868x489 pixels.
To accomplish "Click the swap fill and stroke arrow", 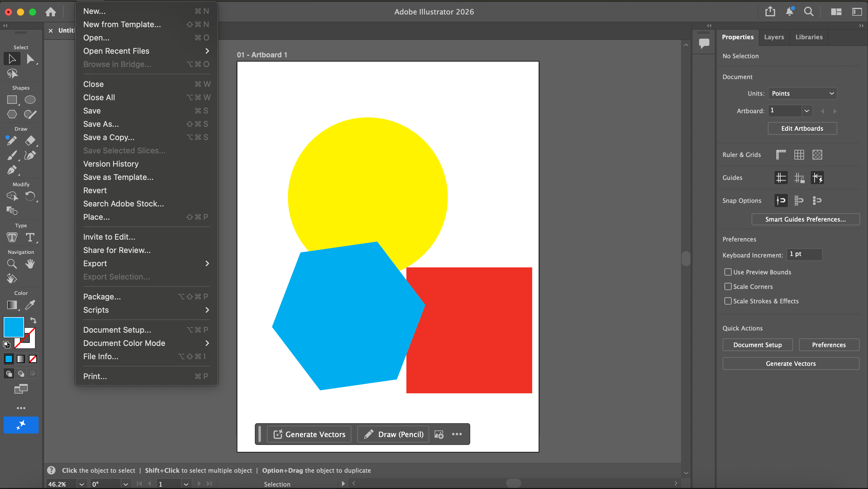I will tap(33, 320).
